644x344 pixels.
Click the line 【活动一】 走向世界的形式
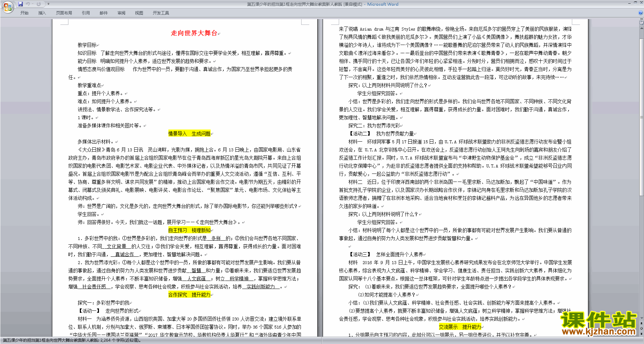point(108,311)
